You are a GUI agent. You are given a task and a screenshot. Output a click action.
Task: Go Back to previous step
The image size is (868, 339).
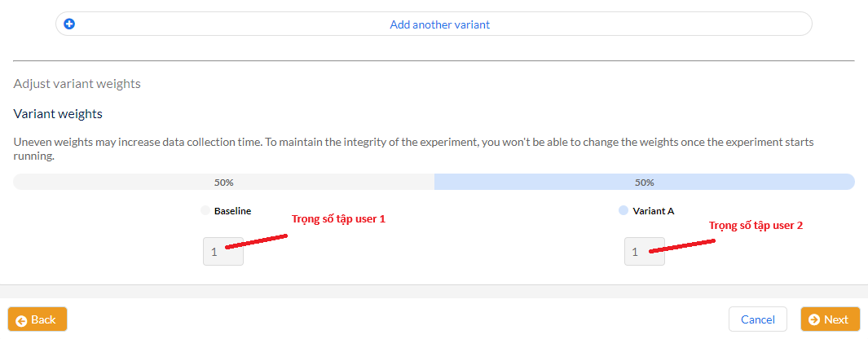[x=37, y=319]
